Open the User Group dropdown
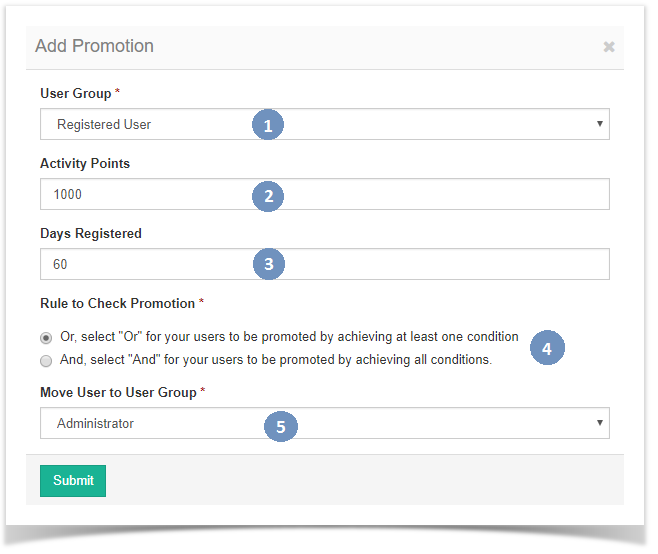Screen dimensions: 658x554 pyautogui.click(x=325, y=124)
